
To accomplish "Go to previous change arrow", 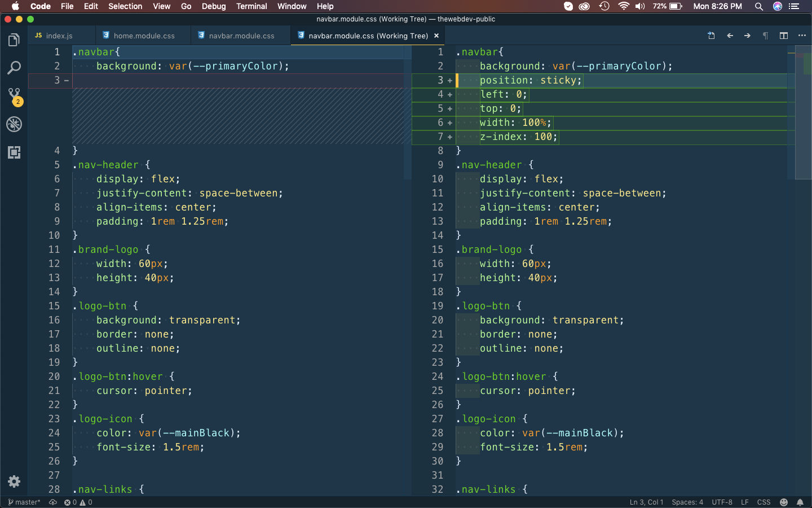I will click(730, 36).
